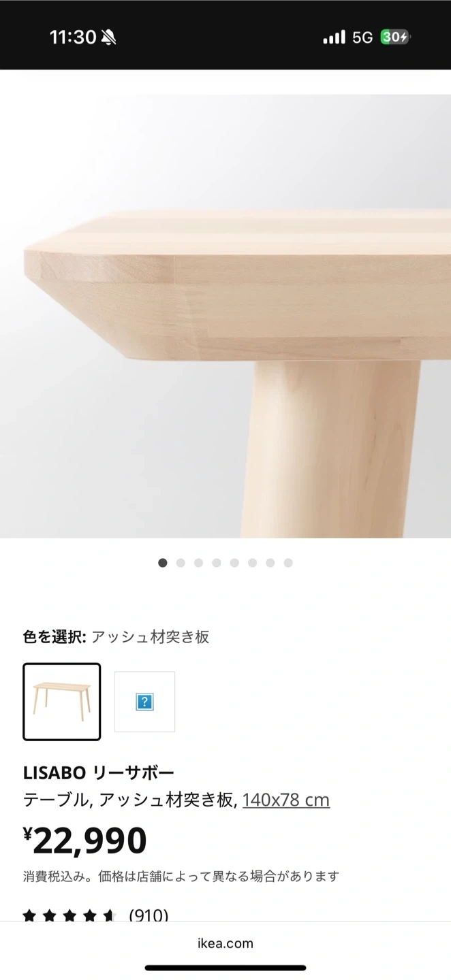Go to the third image dot

coord(198,563)
